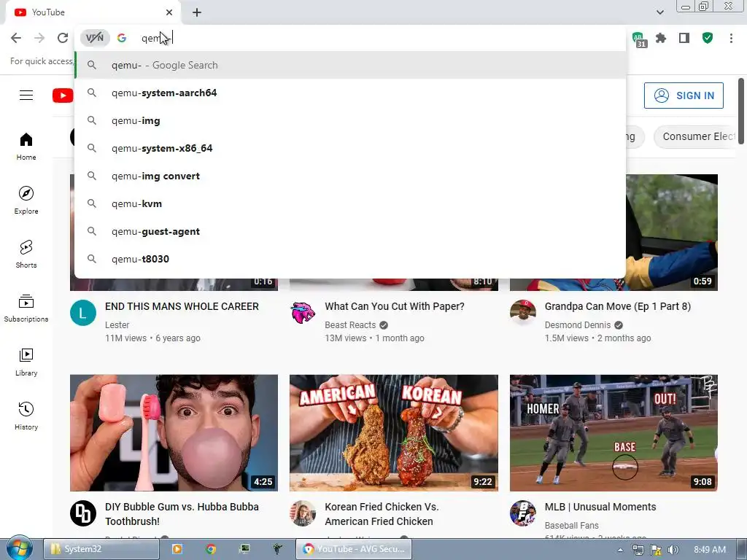The image size is (747, 560).
Task: Open Baseball Fans channel avatar
Action: click(522, 513)
